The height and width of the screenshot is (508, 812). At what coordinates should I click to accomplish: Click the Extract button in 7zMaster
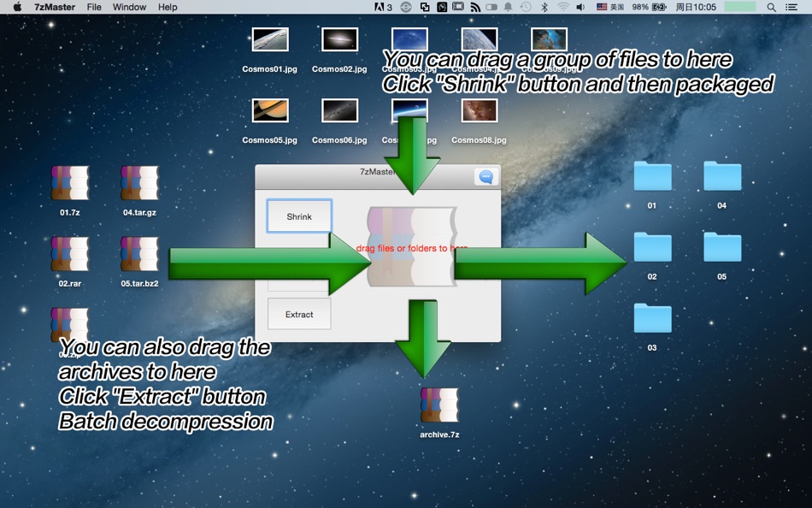pos(299,314)
